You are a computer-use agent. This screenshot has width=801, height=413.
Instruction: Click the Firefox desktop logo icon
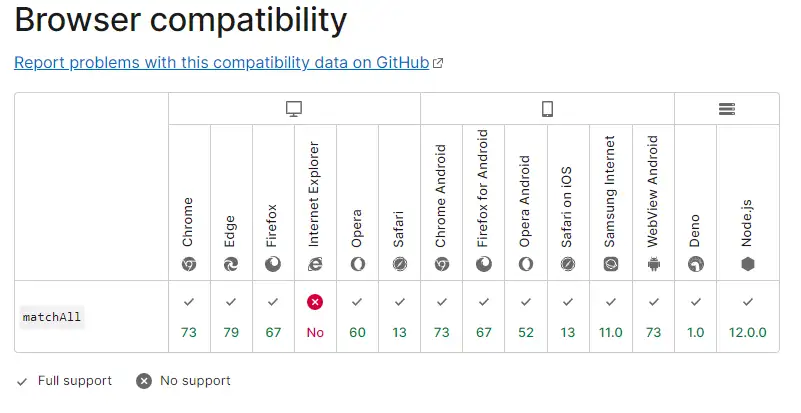(273, 264)
